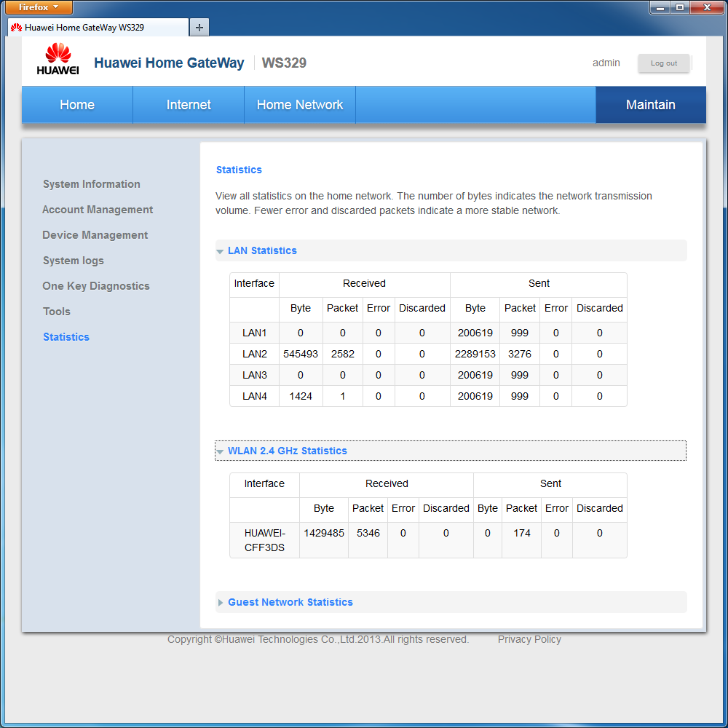Click the LAN2 sent byte value 2289153
The width and height of the screenshot is (728, 728).
click(475, 355)
